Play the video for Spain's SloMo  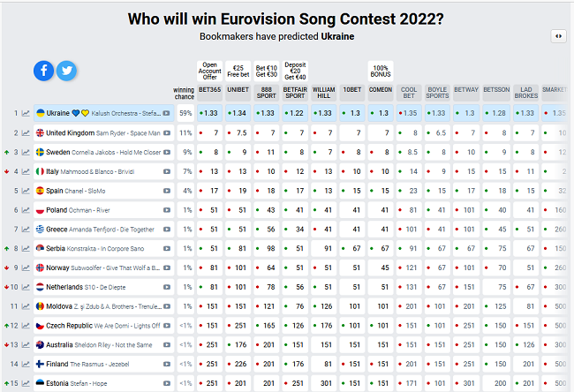167,191
